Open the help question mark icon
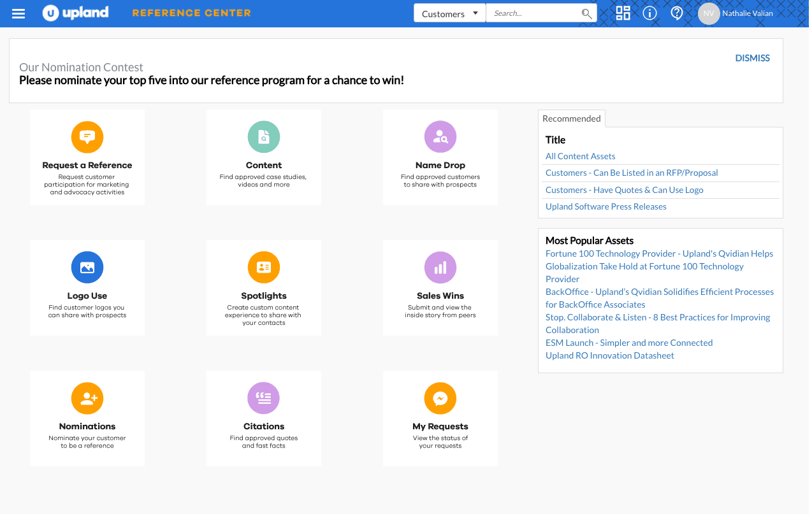This screenshot has height=514, width=812. pyautogui.click(x=677, y=13)
